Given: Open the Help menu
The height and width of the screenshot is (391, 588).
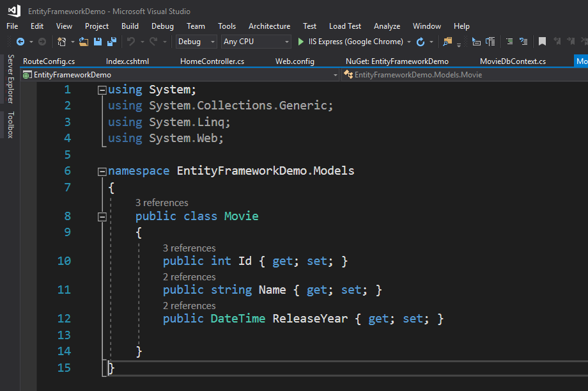Looking at the screenshot, I should coord(461,26).
